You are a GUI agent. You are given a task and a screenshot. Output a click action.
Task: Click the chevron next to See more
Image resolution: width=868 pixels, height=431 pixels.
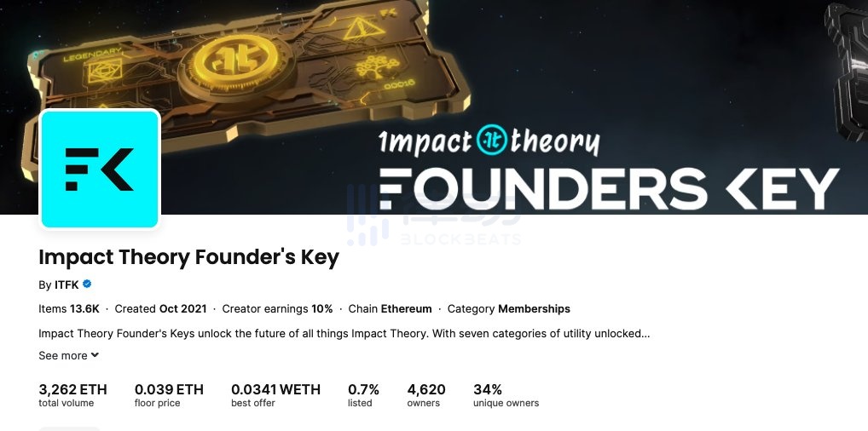pos(95,355)
